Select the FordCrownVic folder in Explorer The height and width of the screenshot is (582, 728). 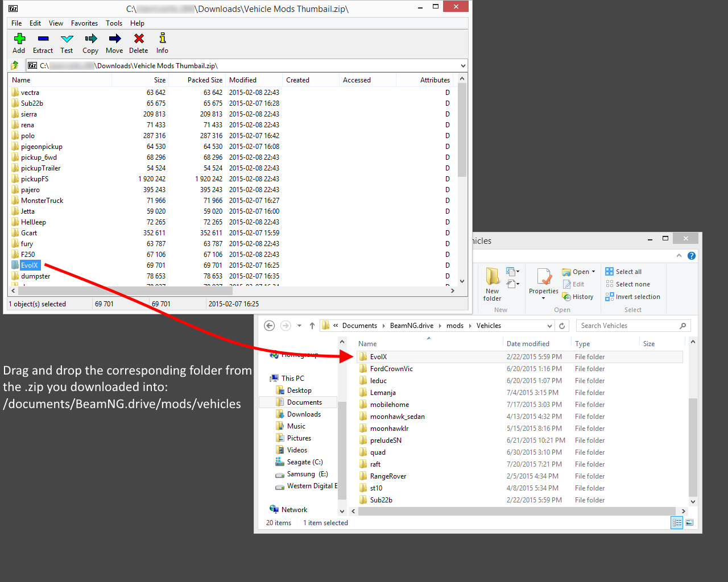pos(391,369)
